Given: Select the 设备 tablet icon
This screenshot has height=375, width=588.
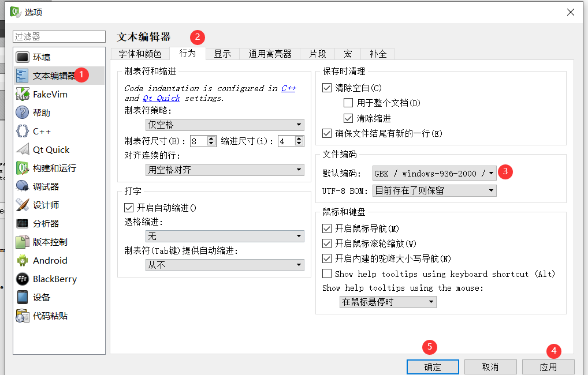Looking at the screenshot, I should pyautogui.click(x=22, y=297).
